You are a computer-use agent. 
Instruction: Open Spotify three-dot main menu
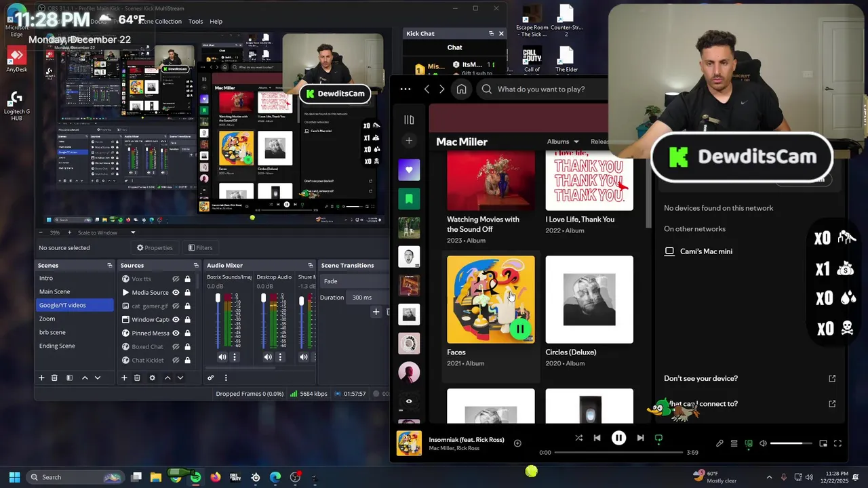(406, 89)
